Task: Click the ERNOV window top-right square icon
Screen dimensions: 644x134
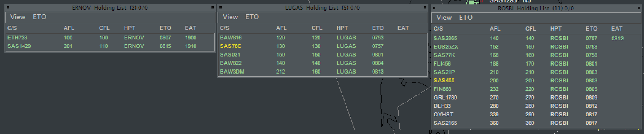Action: click(213, 7)
